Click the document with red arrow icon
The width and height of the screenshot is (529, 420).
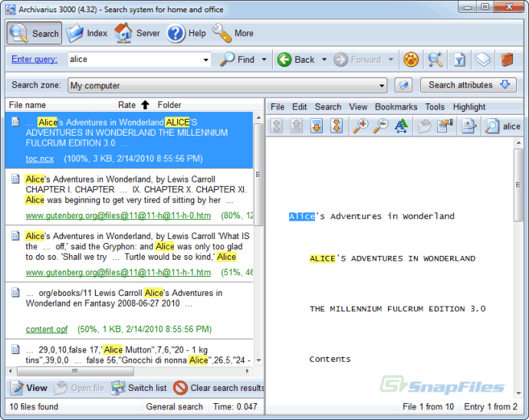click(469, 126)
